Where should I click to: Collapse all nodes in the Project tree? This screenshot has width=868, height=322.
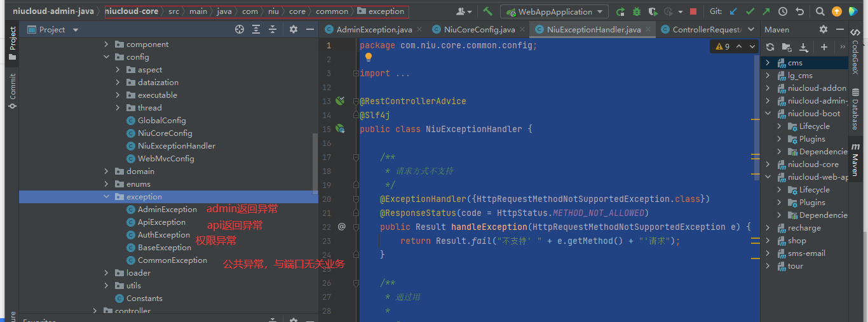pos(273,29)
